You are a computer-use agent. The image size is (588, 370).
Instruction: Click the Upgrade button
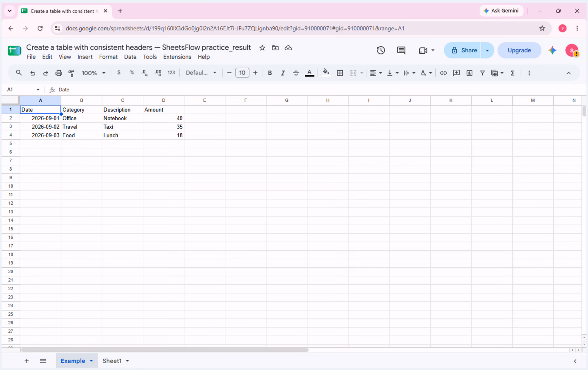519,50
